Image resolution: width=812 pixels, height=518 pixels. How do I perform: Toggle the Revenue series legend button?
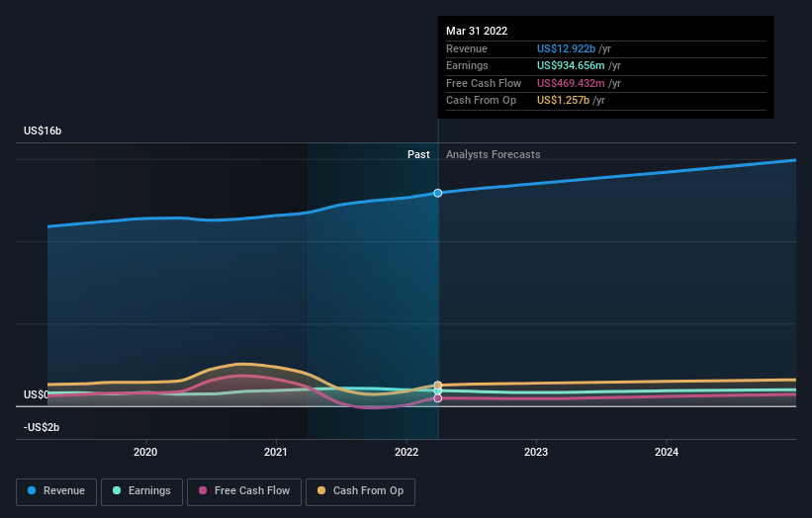tap(56, 491)
